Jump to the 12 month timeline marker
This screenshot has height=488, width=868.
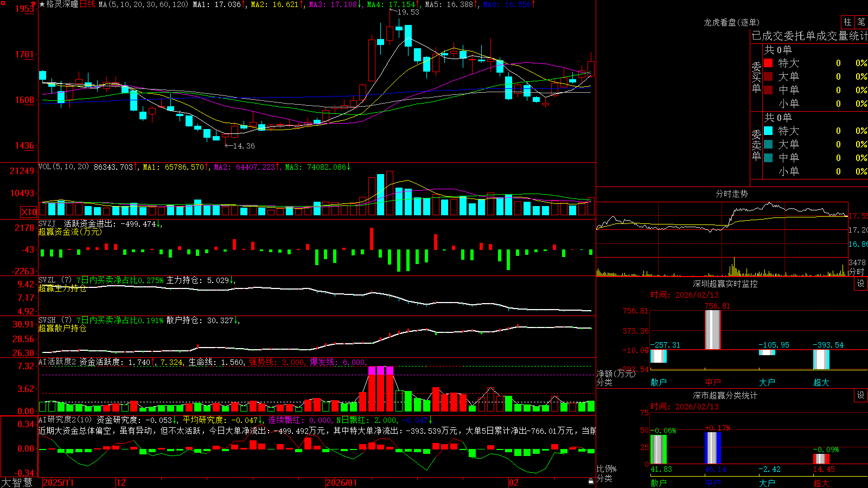coord(122,483)
